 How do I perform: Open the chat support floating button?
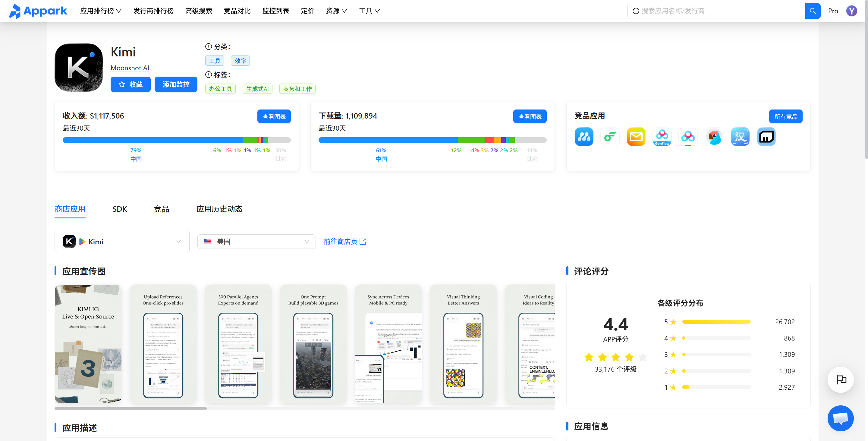841,418
